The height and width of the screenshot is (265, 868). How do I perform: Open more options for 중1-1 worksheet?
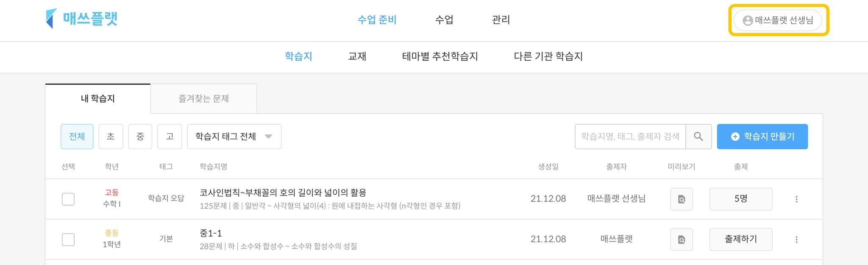click(796, 240)
